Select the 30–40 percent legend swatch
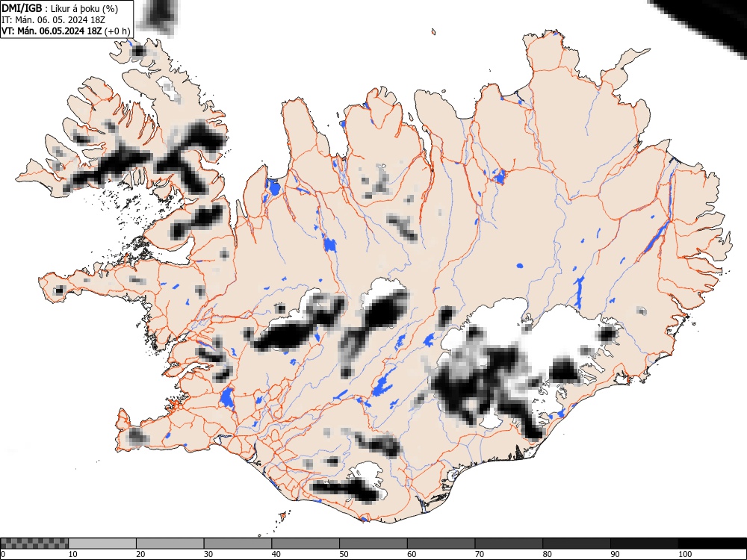747x560 pixels. 238,544
